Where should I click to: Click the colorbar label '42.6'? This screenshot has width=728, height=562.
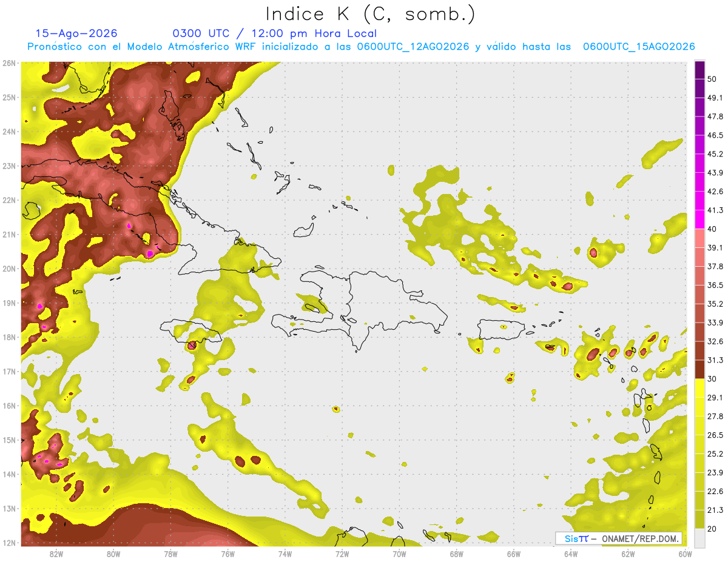715,192
